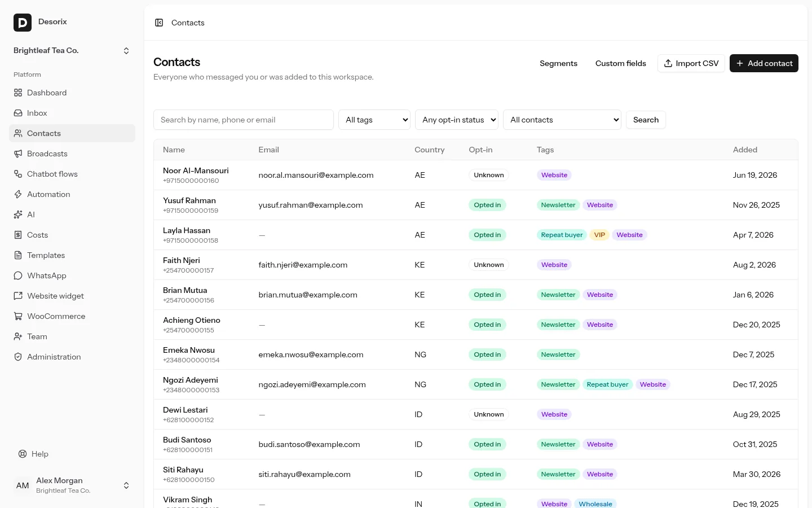
Task: Click Ngozi Adeyemi's Repeat buyer tag
Action: [x=607, y=384]
